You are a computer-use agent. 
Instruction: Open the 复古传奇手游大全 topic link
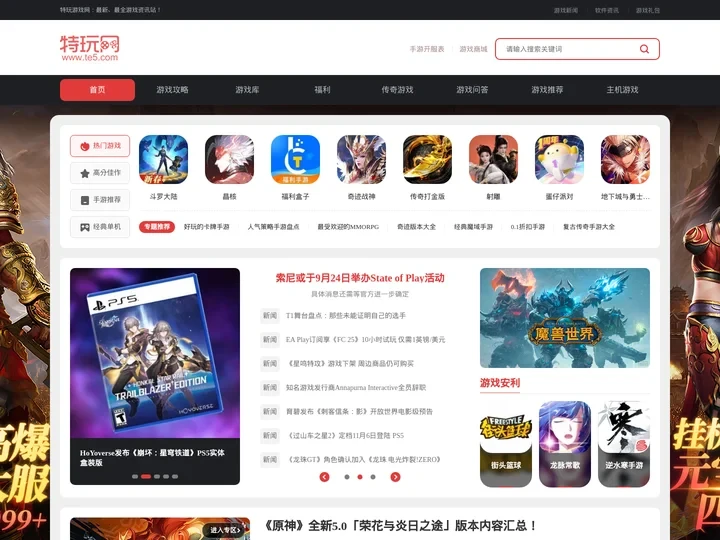click(x=589, y=227)
